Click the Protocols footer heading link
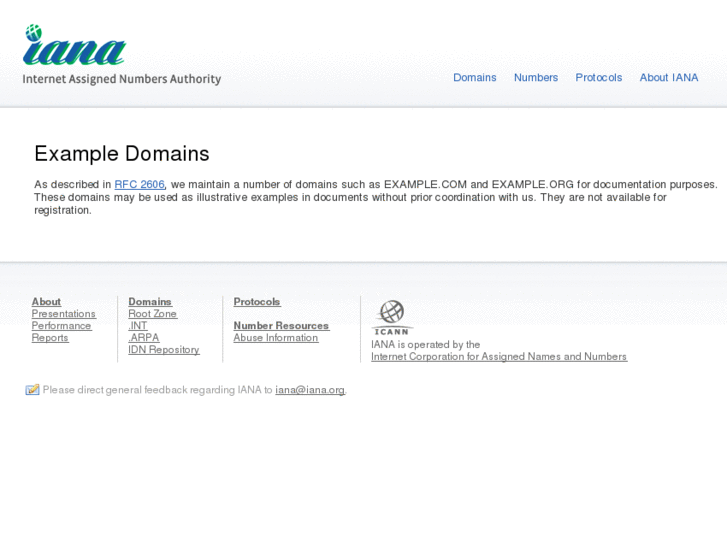This screenshot has height=545, width=727. point(257,301)
